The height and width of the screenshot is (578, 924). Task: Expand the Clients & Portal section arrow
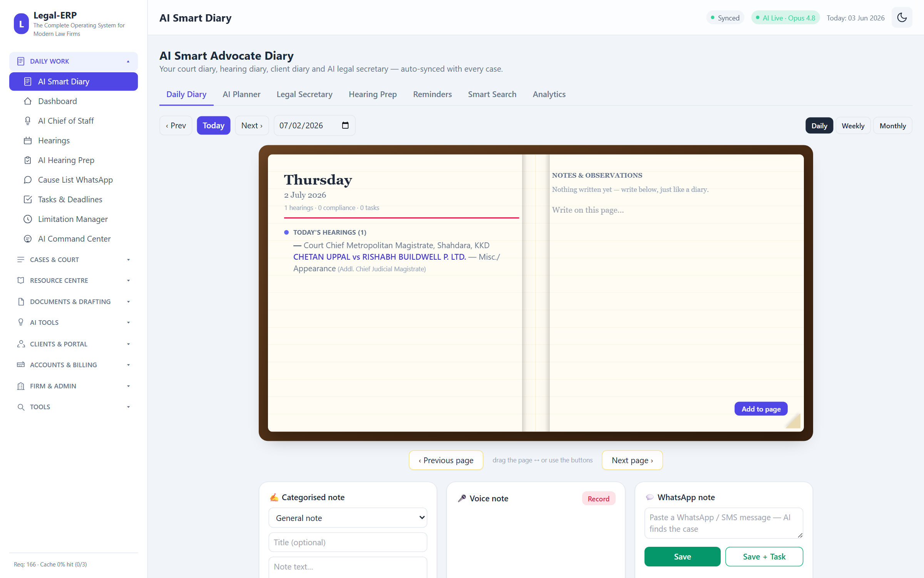tap(128, 344)
